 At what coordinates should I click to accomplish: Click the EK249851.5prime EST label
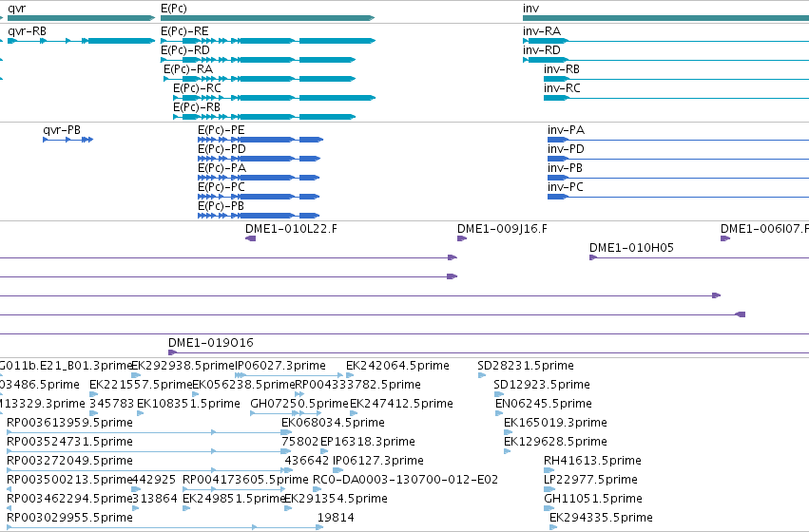[x=234, y=499]
